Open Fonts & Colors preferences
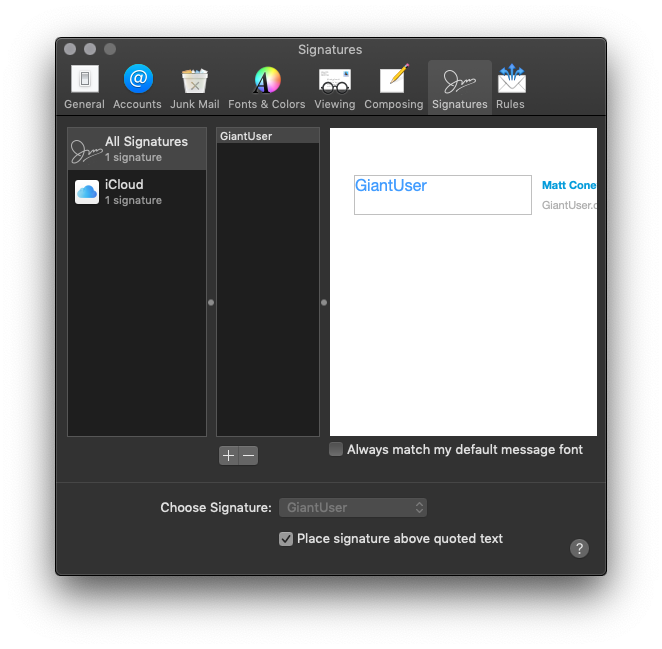Screen dimensions: 662x649 266,87
